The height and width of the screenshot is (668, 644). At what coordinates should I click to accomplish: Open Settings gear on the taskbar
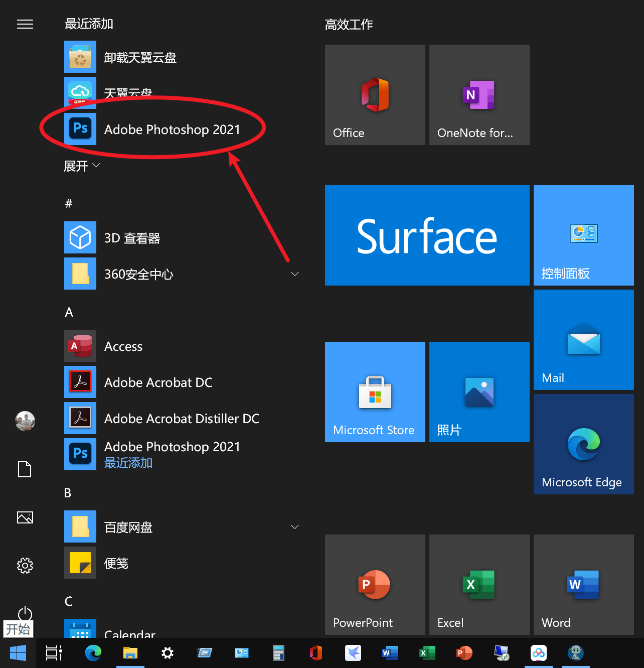[168, 653]
